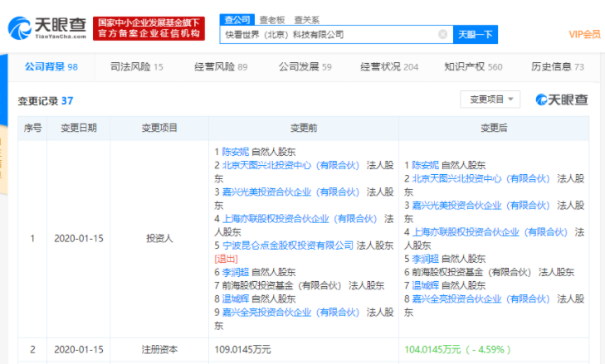Screen dimensions: 605x364
Task: Click the red [退出] tag text
Action: (226, 259)
